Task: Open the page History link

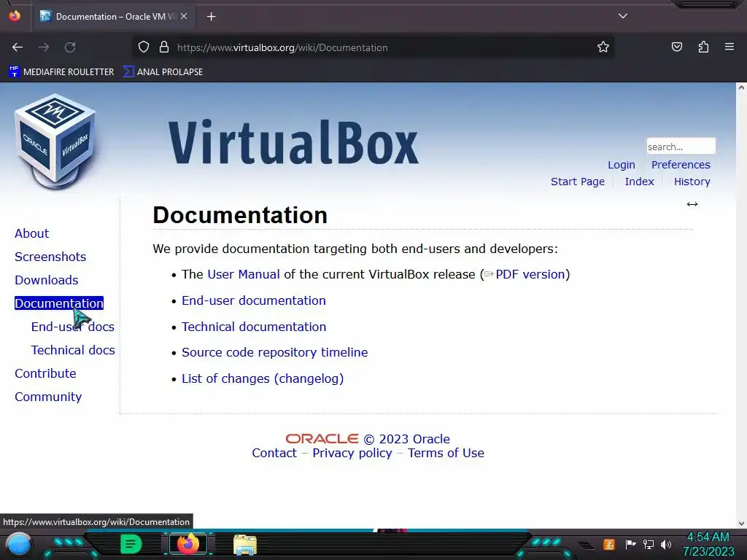Action: coord(692,182)
